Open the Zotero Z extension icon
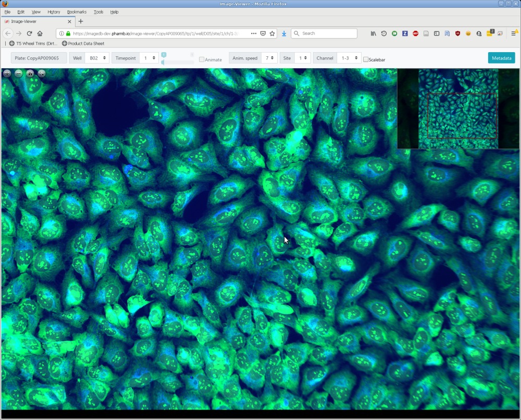The width and height of the screenshot is (521, 420). pyautogui.click(x=405, y=33)
